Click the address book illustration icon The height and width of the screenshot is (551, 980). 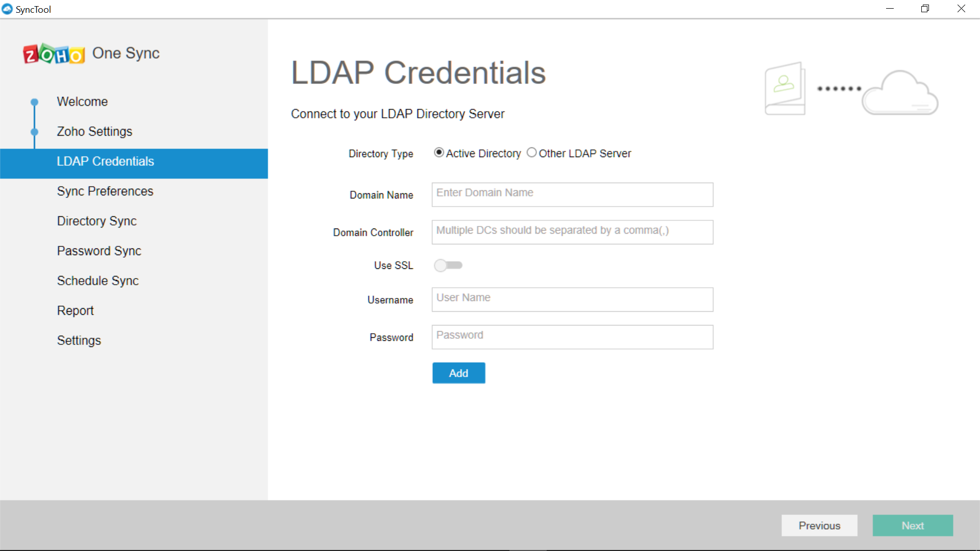tap(785, 88)
